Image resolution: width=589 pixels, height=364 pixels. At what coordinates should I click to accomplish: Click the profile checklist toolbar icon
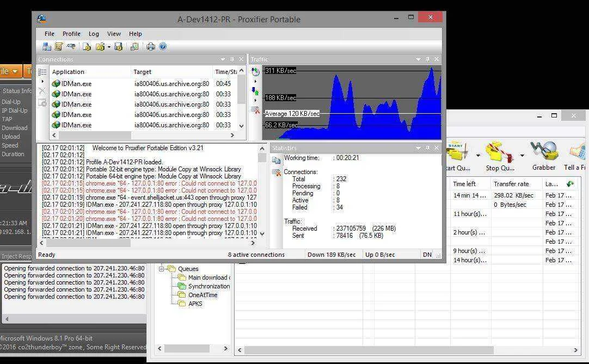click(134, 47)
